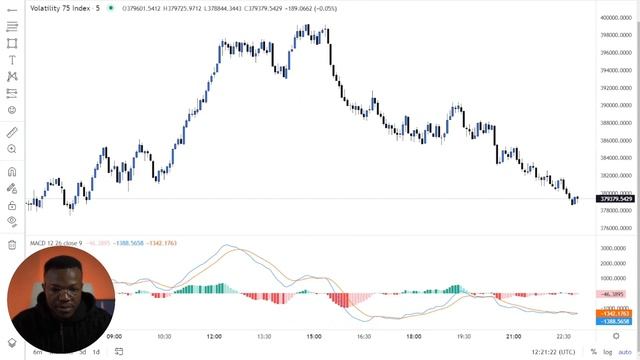The image size is (640, 360).
Task: Click the 390000.0000 price axis label
Action: pos(616,105)
